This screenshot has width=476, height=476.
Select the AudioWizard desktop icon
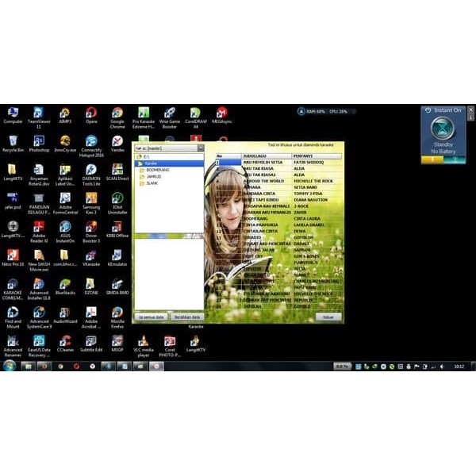pos(65,315)
